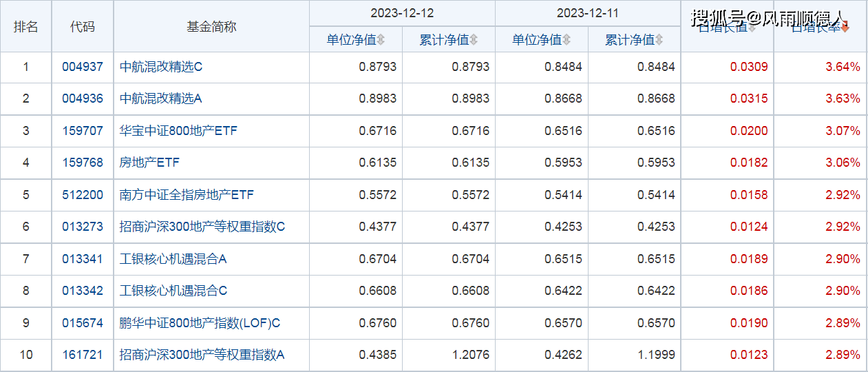Sort by 2023-12-11 单位净值 arrow icon
The width and height of the screenshot is (868, 372).
pos(567,40)
